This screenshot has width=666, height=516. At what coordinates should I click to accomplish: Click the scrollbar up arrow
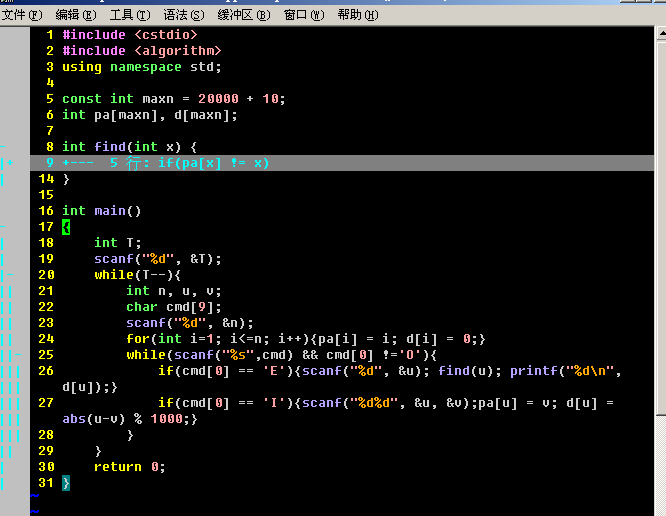661,33
